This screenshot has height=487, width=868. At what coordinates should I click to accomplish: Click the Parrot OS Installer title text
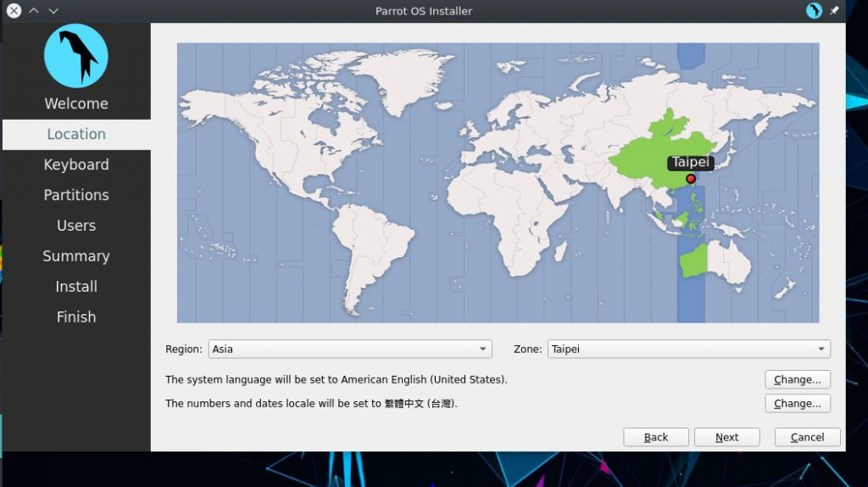[424, 11]
